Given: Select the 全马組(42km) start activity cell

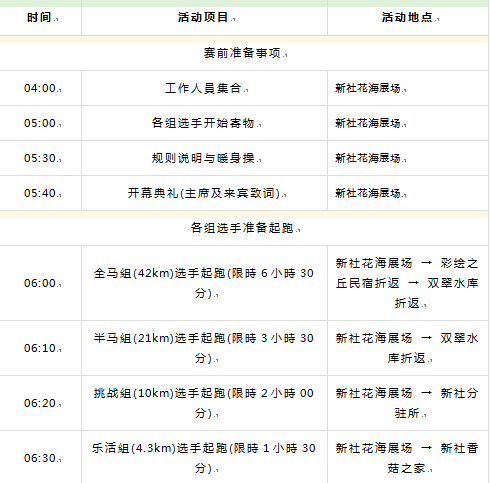Looking at the screenshot, I should click(204, 283).
